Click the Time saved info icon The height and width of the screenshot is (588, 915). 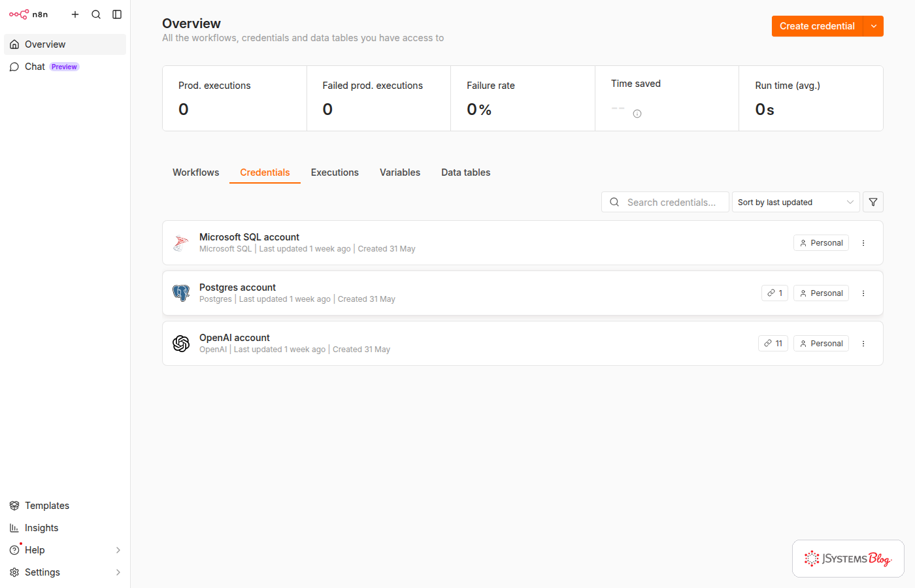point(637,114)
